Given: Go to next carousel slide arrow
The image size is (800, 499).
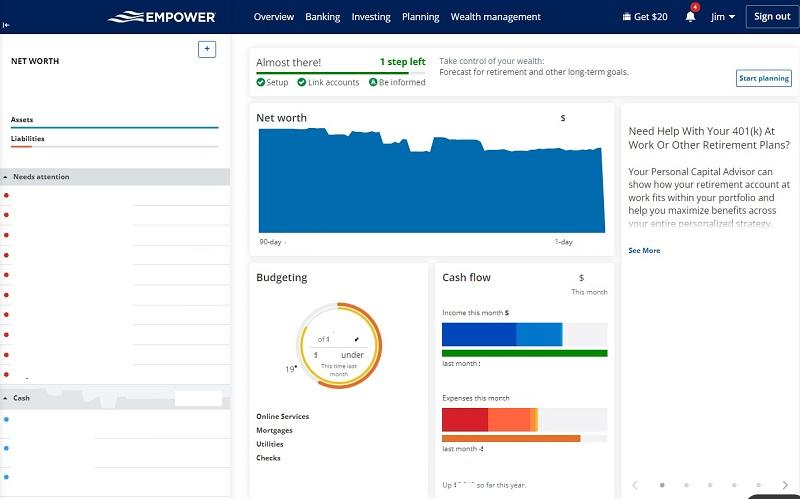Looking at the screenshot, I should click(x=784, y=485).
